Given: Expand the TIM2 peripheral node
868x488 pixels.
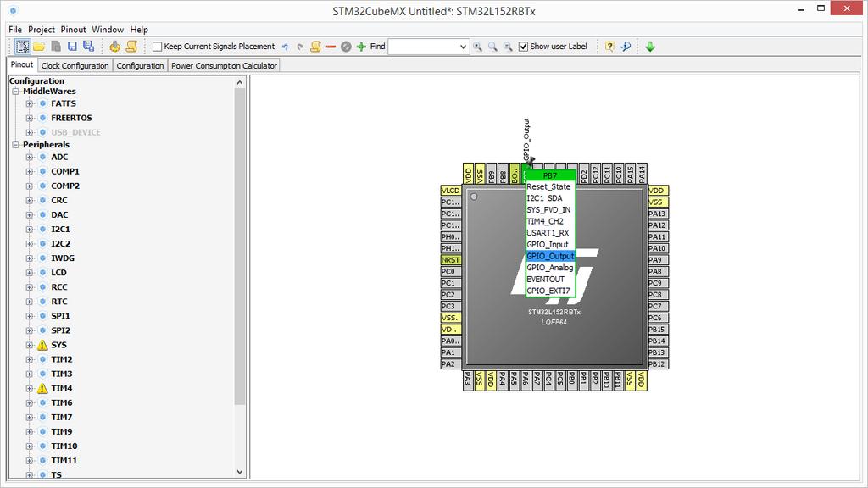Looking at the screenshot, I should (30, 359).
